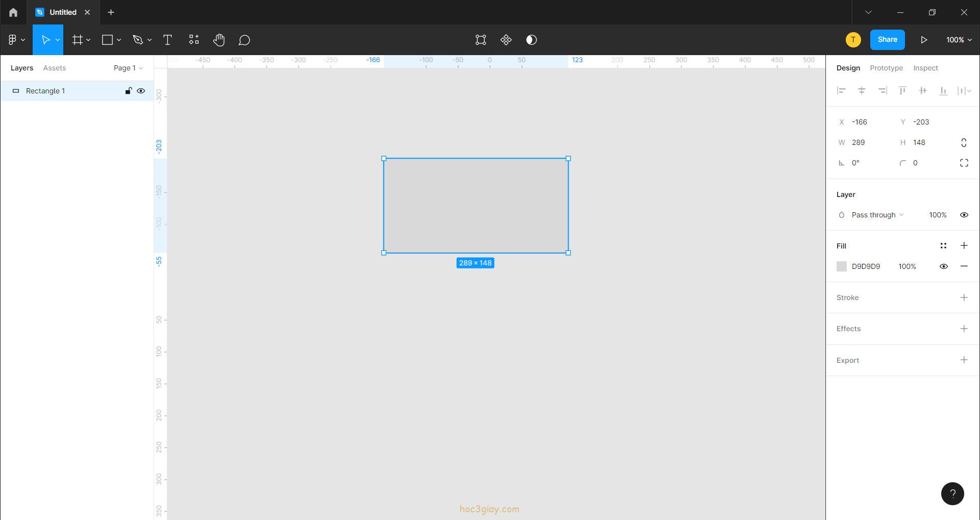Add a new Stroke with plus icon
980x520 pixels.
964,298
